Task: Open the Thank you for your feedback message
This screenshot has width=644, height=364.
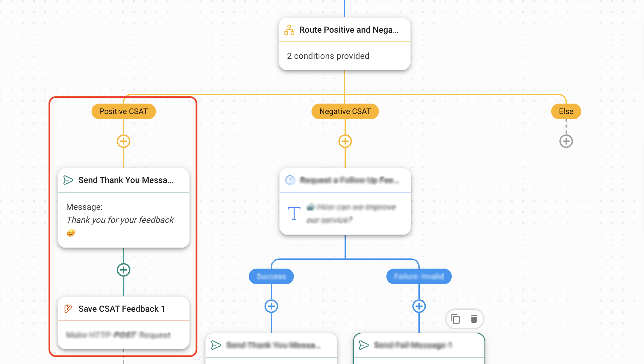Action: 120,220
